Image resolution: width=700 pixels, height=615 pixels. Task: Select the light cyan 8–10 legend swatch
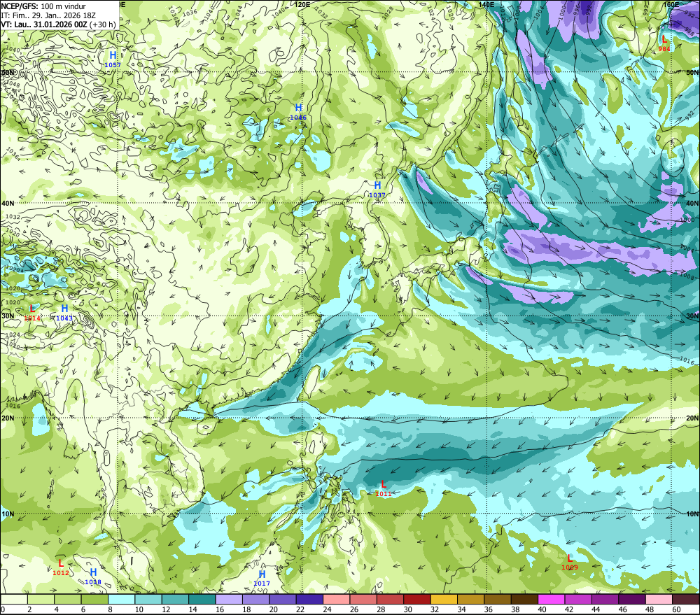[x=121, y=599]
